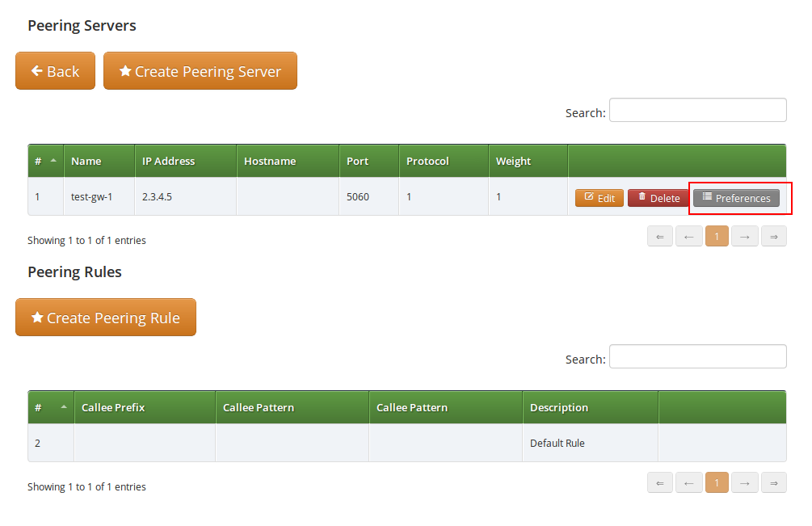The width and height of the screenshot is (812, 526).
Task: Click the Back arrow button
Action: [55, 71]
